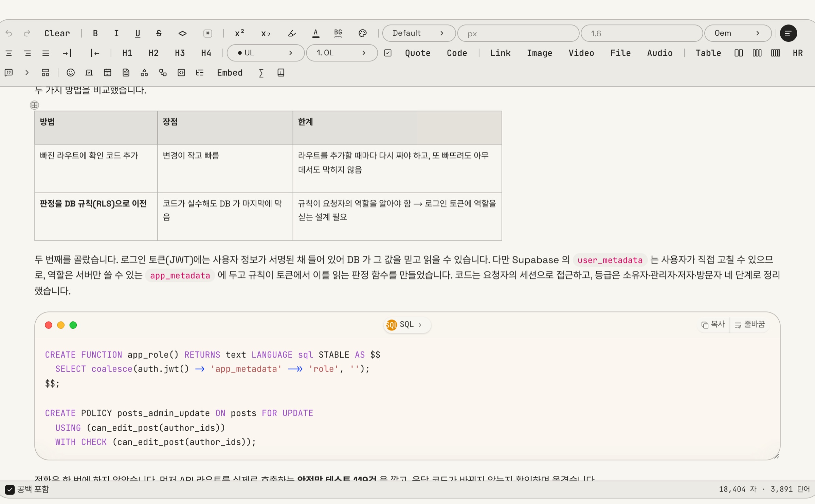The width and height of the screenshot is (815, 504).
Task: Insert callout with speech-quote icon
Action: point(9,73)
